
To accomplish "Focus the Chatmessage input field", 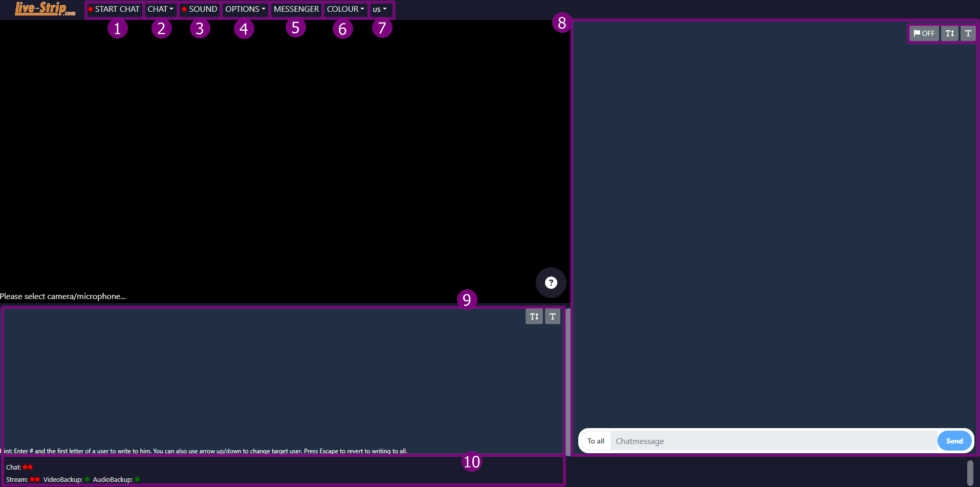I will (x=773, y=441).
